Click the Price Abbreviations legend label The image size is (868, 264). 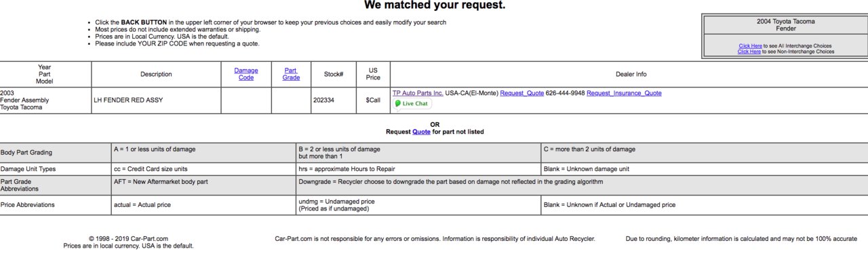[28, 204]
